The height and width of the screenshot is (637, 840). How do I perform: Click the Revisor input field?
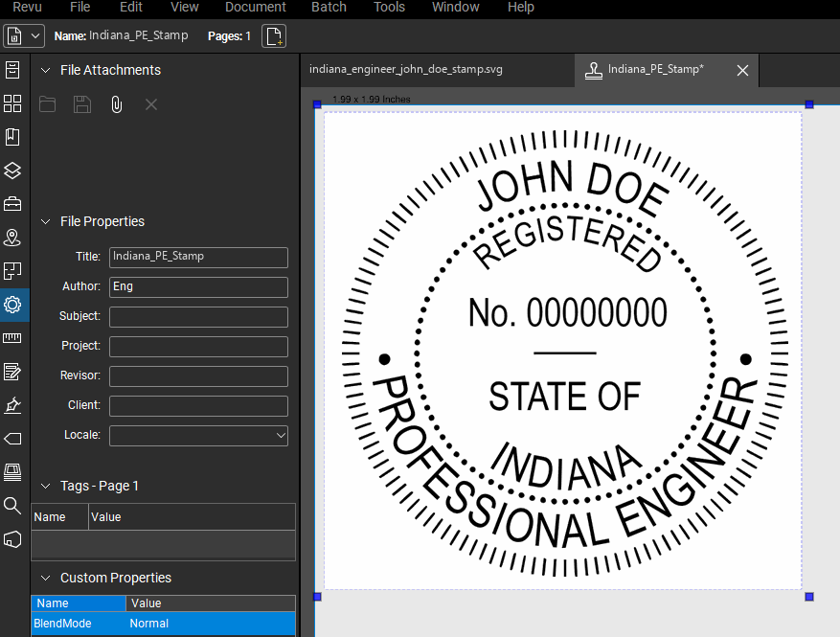pos(199,376)
